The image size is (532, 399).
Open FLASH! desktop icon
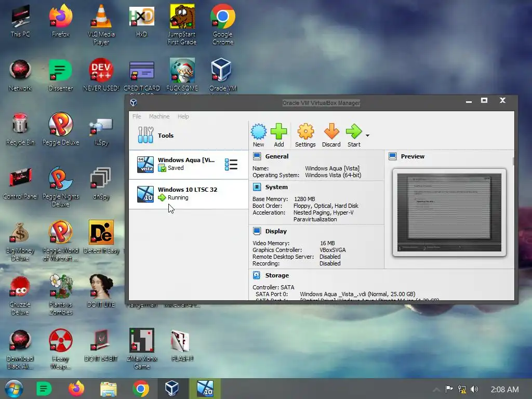(182, 345)
